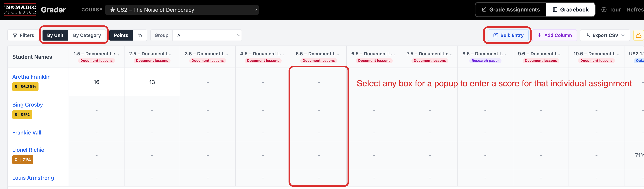Click Bing Crosby's B | 85% badge

[22, 115]
